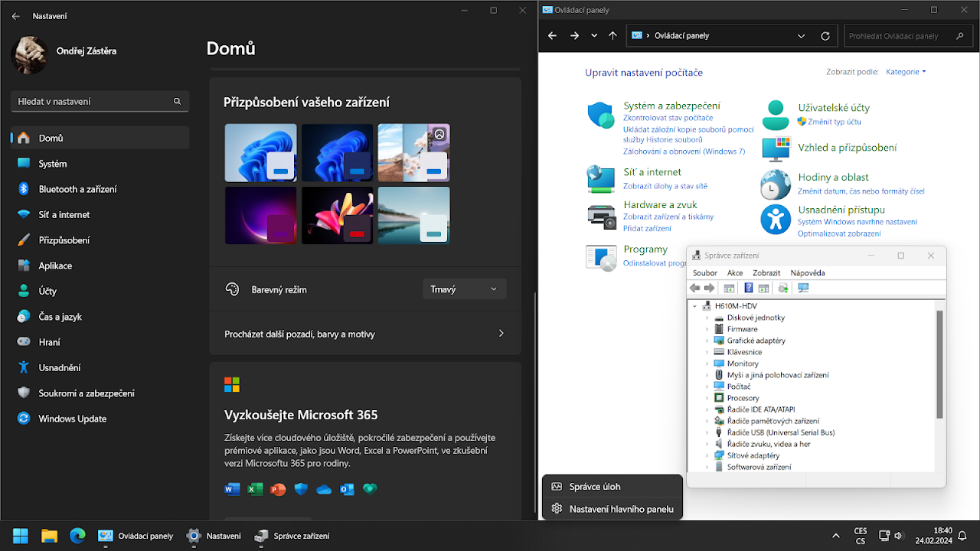Select Správce úloh from taskbar context menu

(612, 487)
